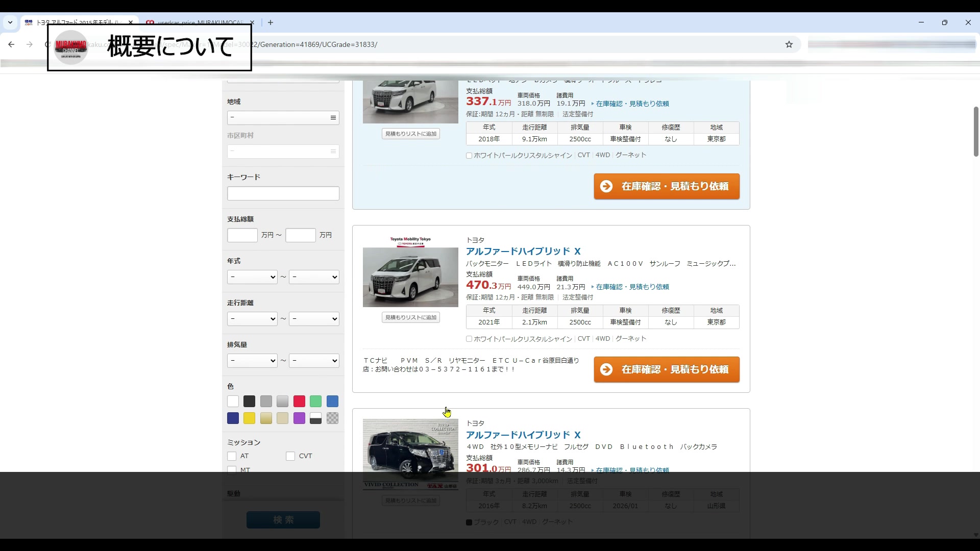The image size is (980, 551).
Task: Tick the checkbox on the 337.1万円 listing
Action: [x=469, y=156]
